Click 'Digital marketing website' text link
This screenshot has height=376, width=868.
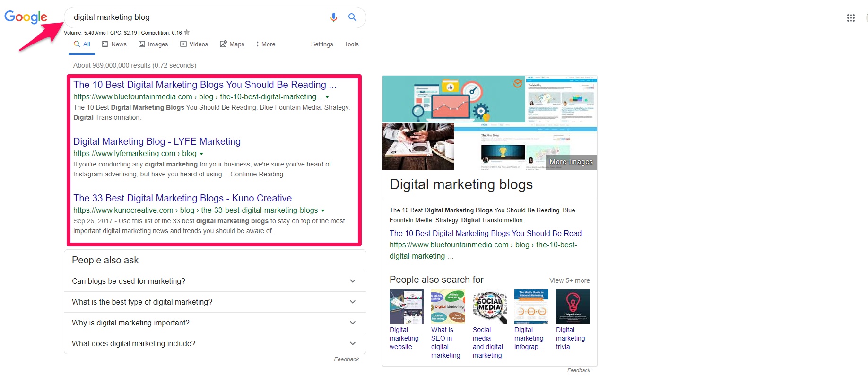(404, 338)
